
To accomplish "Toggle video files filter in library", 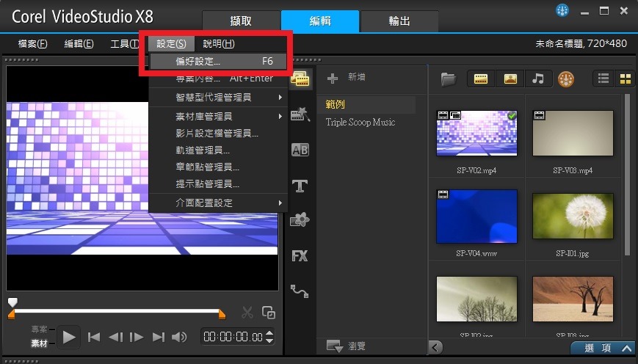I will click(482, 79).
